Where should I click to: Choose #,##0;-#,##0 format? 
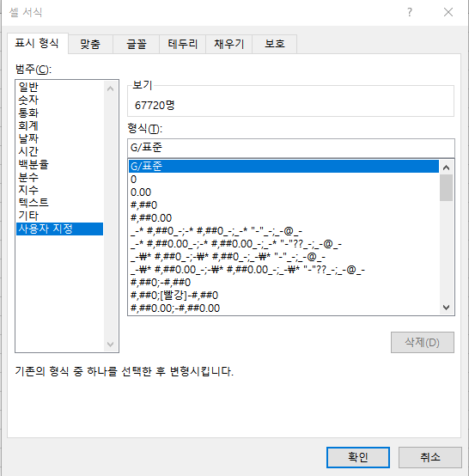(283, 283)
